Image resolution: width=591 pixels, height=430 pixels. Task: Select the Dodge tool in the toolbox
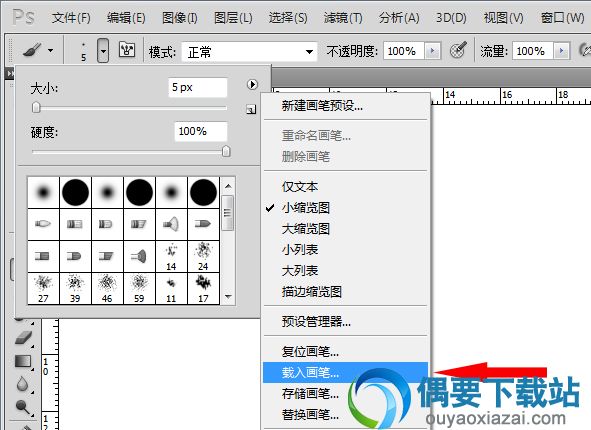click(x=23, y=407)
